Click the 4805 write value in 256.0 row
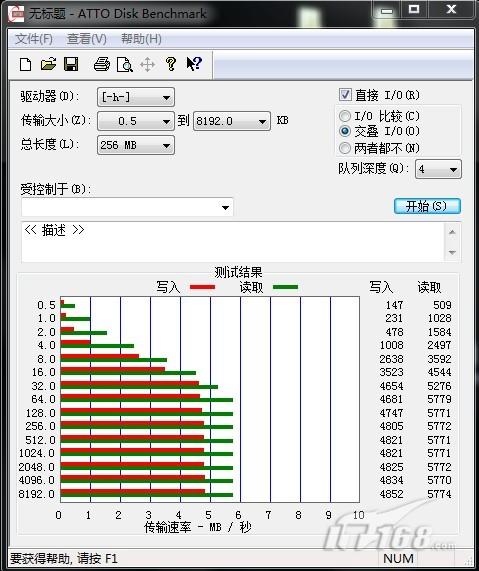Screen dimensions: 479x571 [392, 426]
